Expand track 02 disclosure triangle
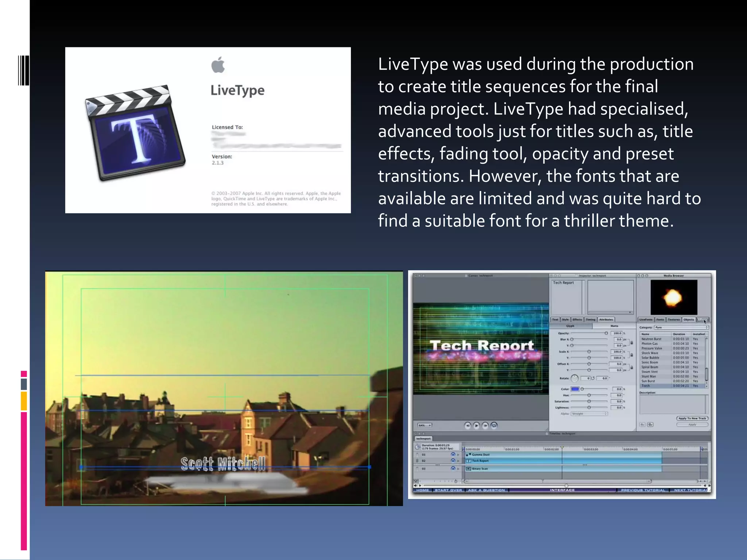The width and height of the screenshot is (747, 560). (458, 461)
